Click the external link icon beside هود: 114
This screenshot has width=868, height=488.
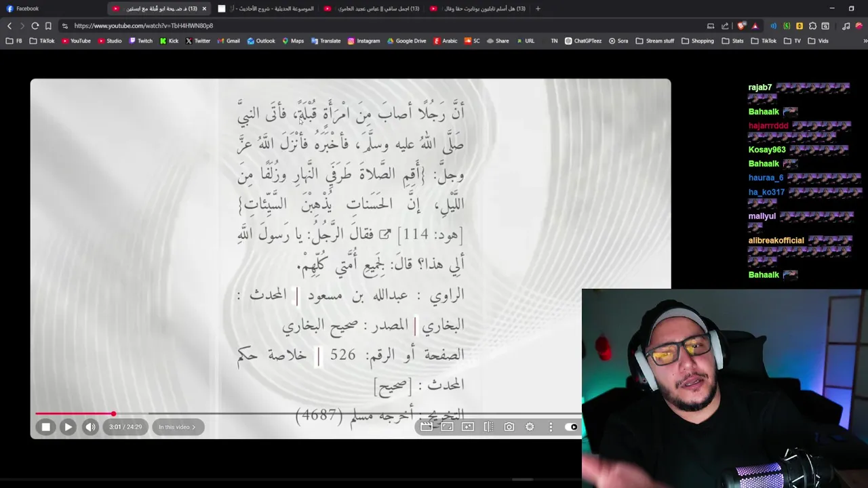(384, 235)
